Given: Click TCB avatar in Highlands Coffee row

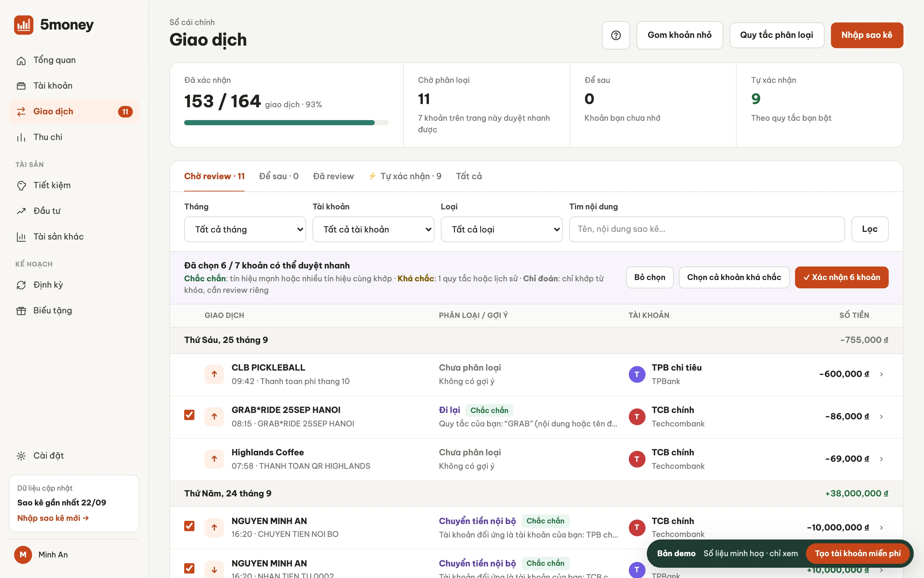Looking at the screenshot, I should (637, 459).
